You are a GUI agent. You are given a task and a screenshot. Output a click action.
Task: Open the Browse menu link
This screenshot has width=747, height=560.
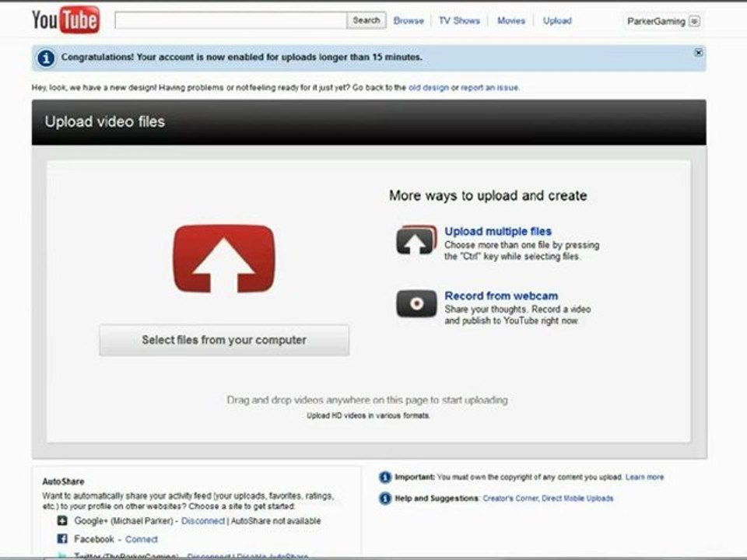(409, 20)
